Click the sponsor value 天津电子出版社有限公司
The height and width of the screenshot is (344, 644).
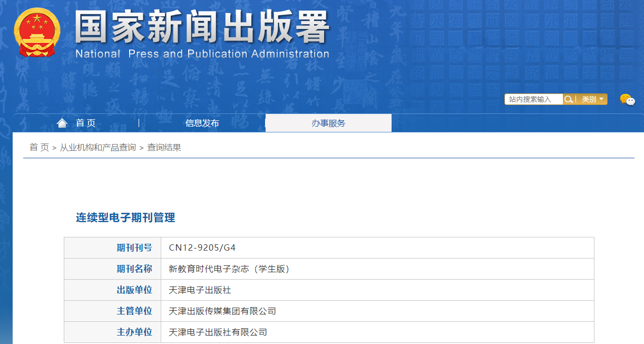click(x=218, y=332)
